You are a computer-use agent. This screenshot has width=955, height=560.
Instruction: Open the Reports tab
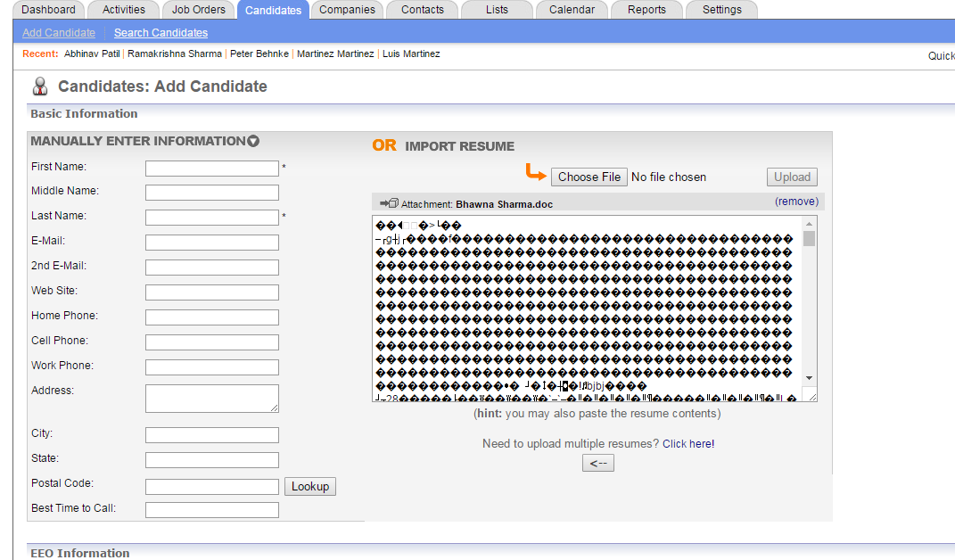click(x=646, y=10)
